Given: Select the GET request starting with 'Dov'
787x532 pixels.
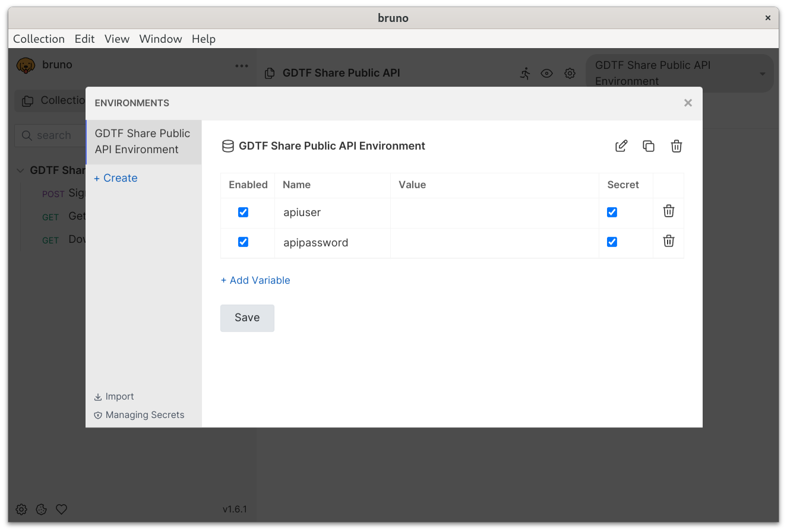Looking at the screenshot, I should click(64, 239).
